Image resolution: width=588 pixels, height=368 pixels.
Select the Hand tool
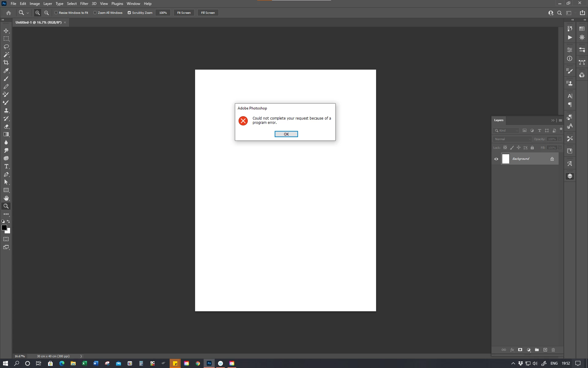point(6,198)
